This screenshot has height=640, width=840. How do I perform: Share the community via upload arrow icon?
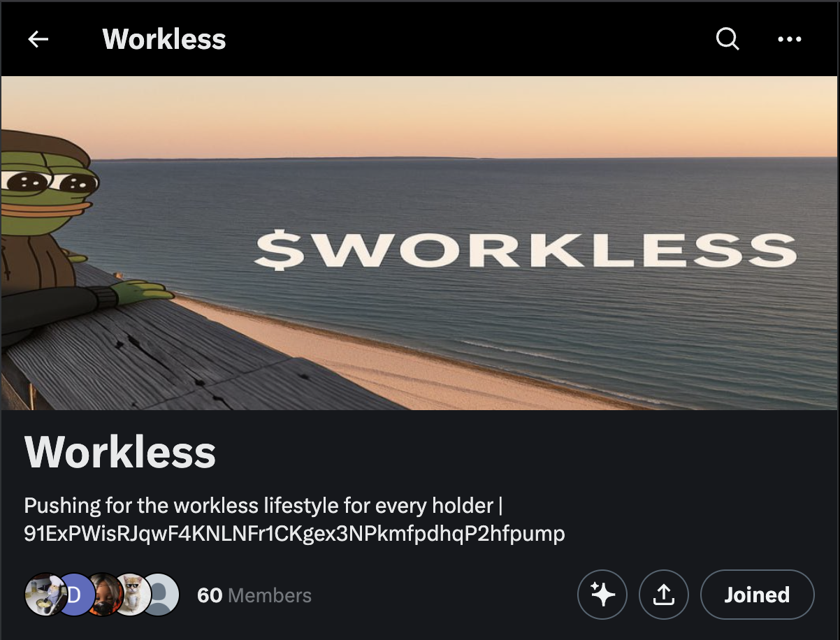[664, 595]
